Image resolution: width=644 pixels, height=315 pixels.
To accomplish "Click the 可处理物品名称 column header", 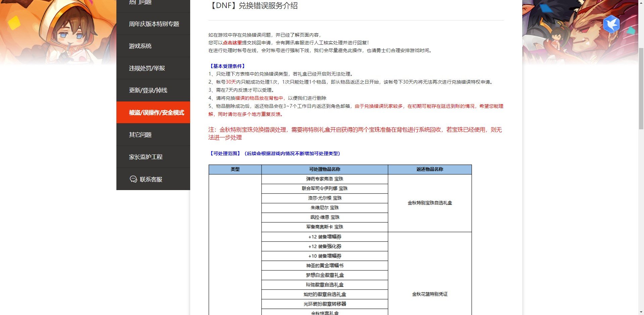I will tap(325, 170).
